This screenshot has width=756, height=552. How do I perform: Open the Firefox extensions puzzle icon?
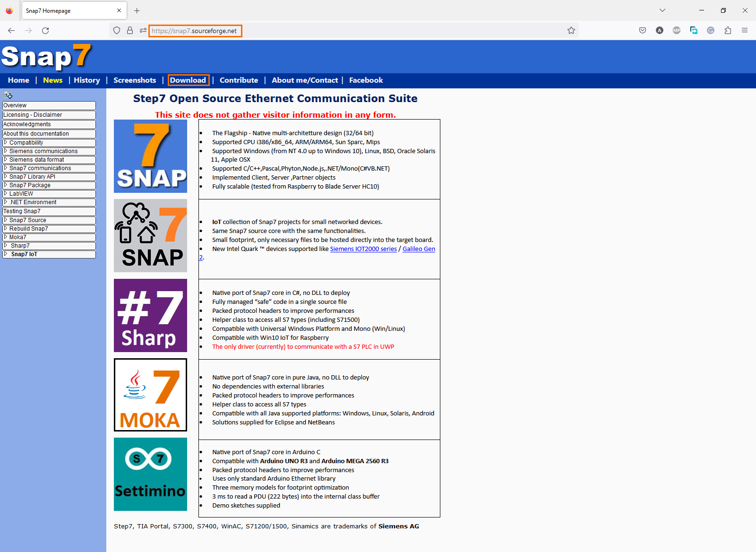[728, 31]
